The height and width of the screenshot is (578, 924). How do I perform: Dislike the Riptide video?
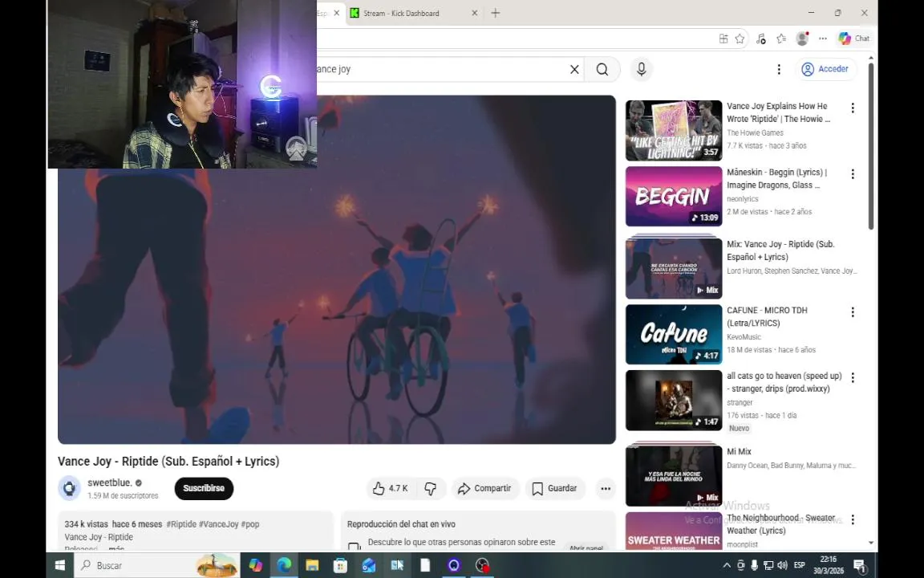click(431, 488)
